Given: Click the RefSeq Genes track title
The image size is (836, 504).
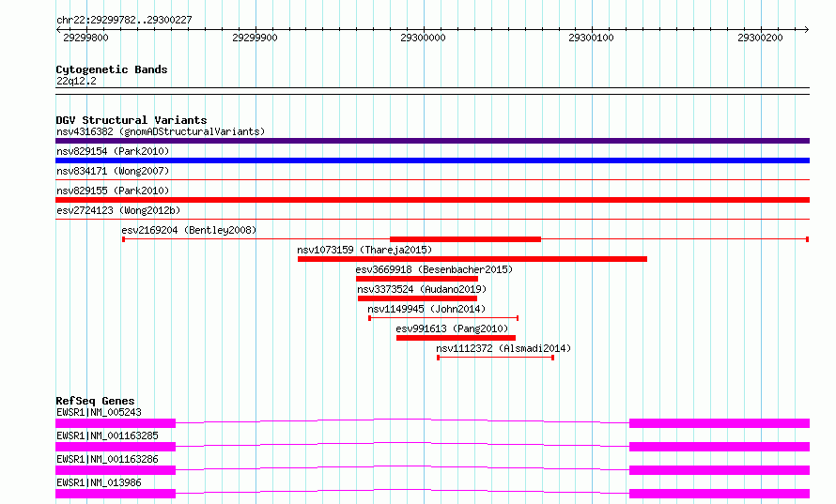Looking at the screenshot, I should (x=95, y=401).
